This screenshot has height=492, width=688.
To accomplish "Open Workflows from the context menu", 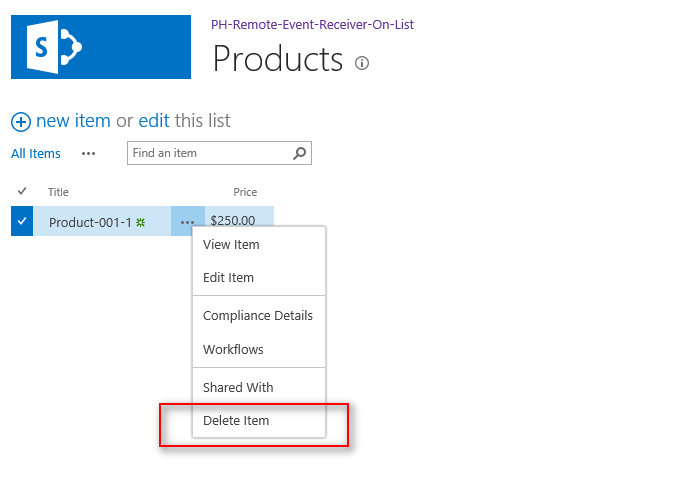I will [x=233, y=349].
